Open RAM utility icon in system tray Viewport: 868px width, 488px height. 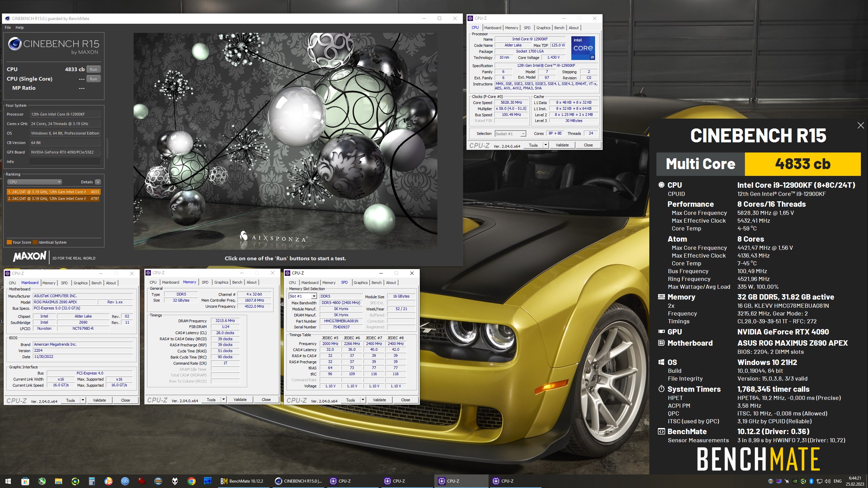pyautogui.click(x=770, y=481)
